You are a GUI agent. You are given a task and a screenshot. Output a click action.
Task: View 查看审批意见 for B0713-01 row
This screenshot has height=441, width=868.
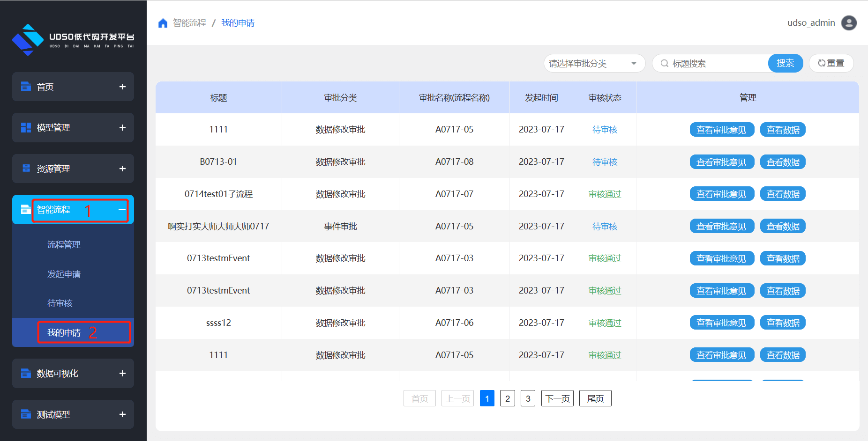point(721,162)
